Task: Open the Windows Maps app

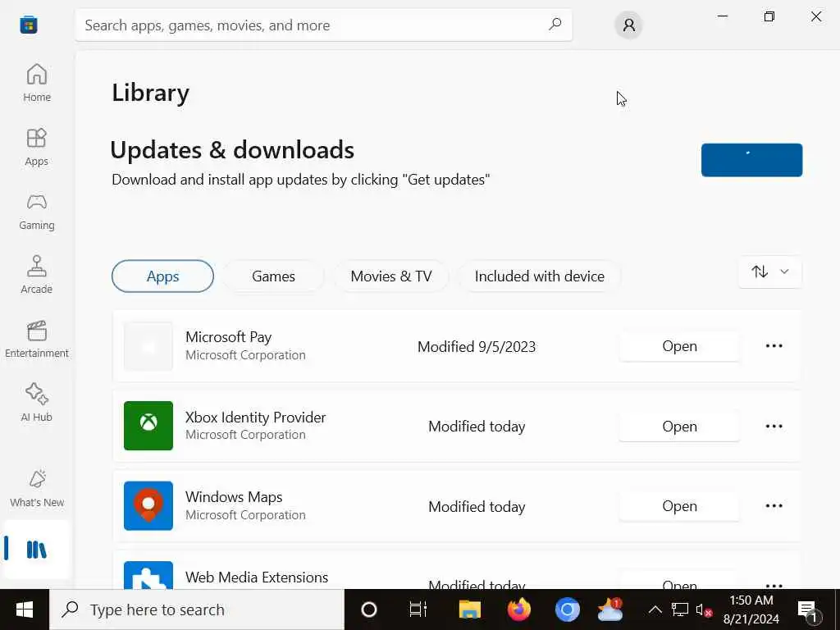Action: point(679,506)
